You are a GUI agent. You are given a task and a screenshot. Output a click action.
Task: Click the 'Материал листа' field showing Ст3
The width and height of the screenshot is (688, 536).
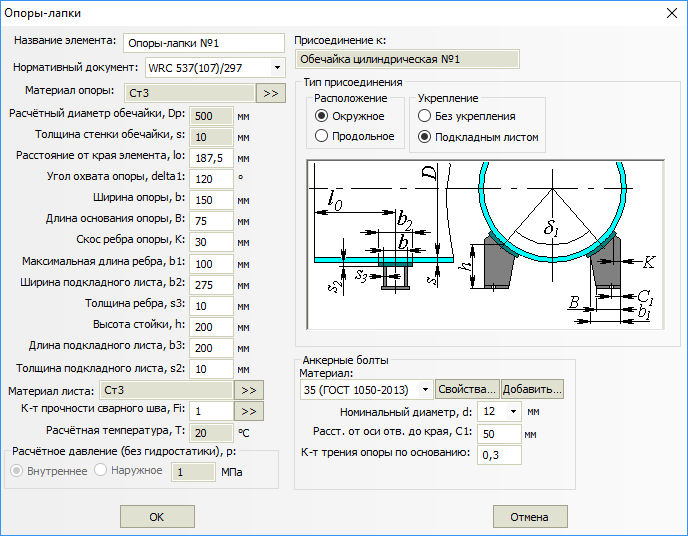click(x=166, y=390)
